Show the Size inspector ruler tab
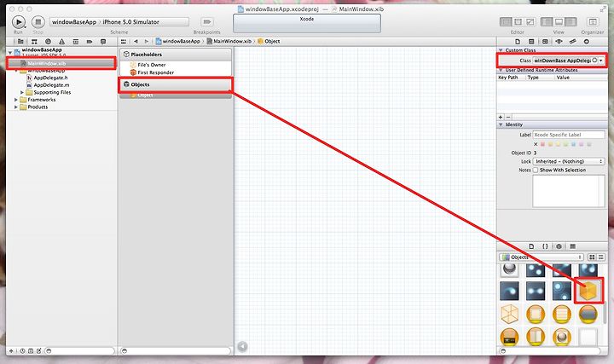 [x=572, y=42]
